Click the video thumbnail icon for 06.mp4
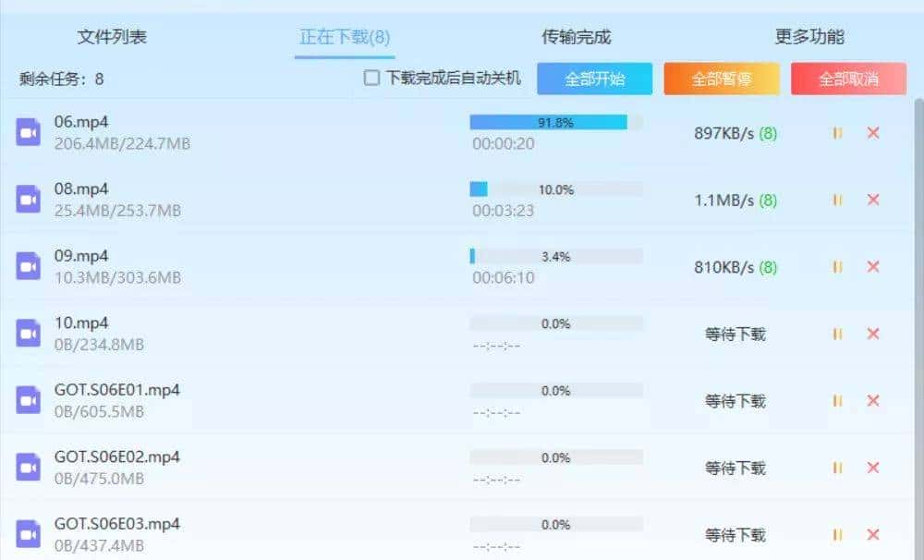This screenshot has height=560, width=924. point(27,133)
